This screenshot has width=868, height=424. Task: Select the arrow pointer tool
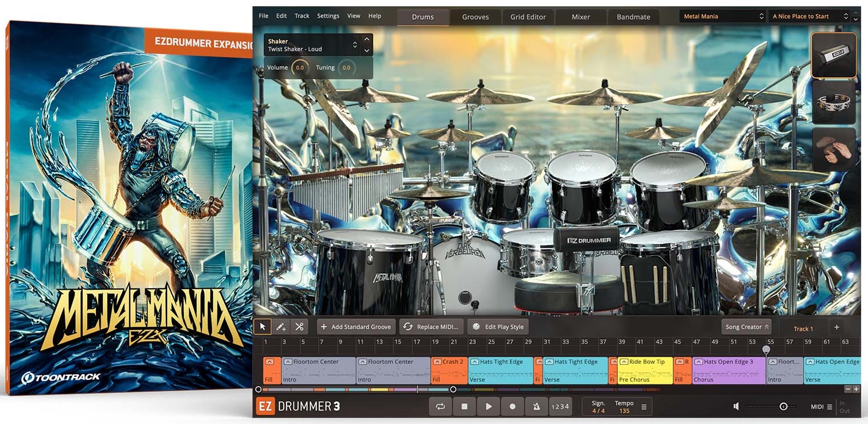coord(263,326)
